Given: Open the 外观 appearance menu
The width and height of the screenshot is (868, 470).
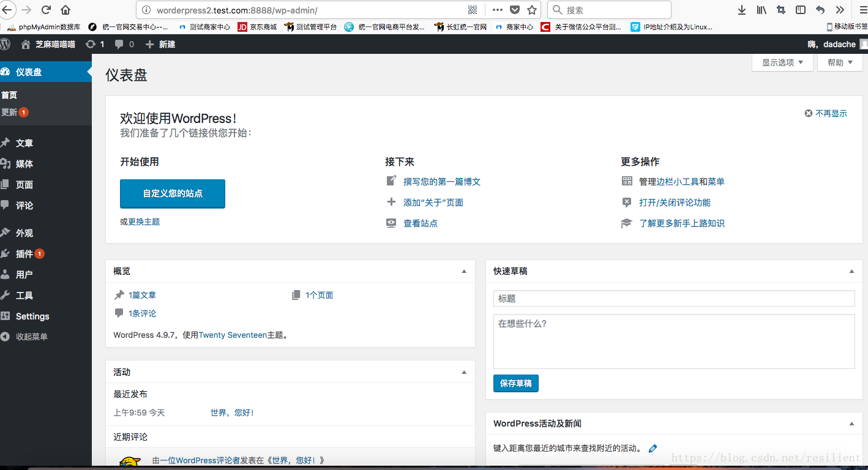Looking at the screenshot, I should pyautogui.click(x=46, y=233).
